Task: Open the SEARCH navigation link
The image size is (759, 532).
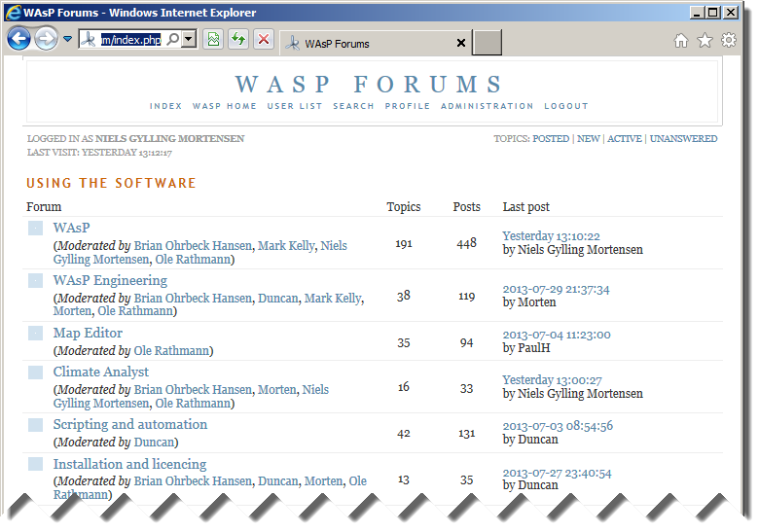Action: pyautogui.click(x=353, y=106)
